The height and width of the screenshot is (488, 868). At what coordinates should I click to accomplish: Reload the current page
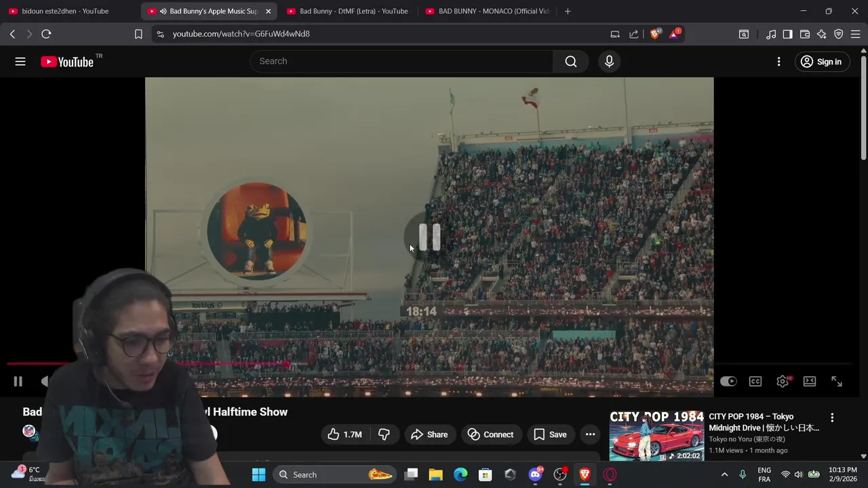[x=46, y=34]
